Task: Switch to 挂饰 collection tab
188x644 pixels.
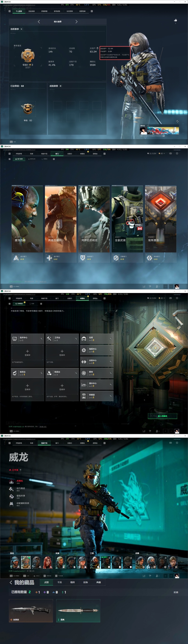Action: (86, 582)
